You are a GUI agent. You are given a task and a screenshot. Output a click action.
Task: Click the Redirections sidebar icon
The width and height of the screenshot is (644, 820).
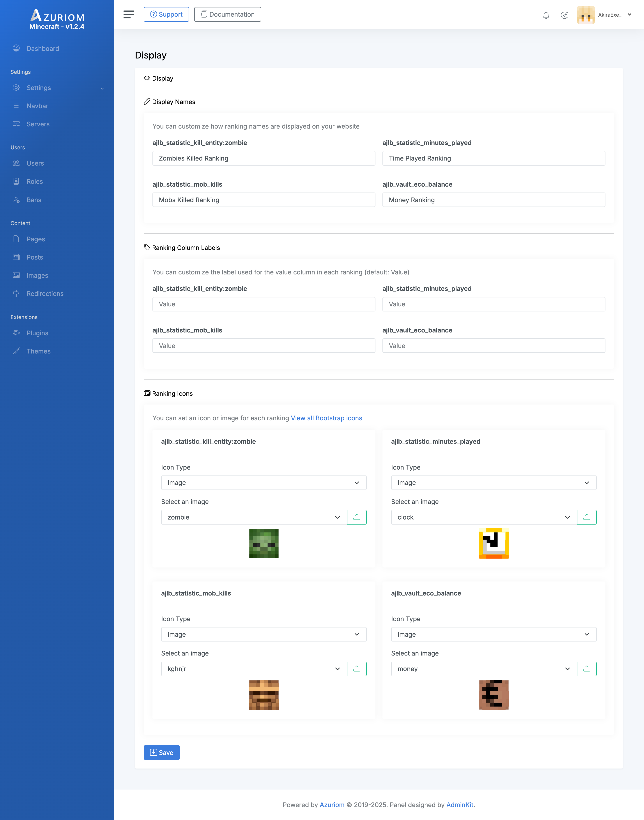[x=16, y=293]
